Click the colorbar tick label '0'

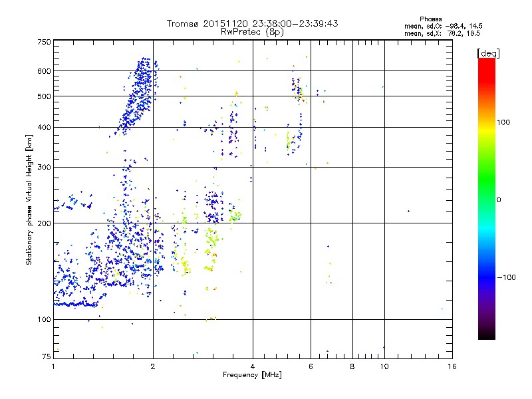pos(499,200)
